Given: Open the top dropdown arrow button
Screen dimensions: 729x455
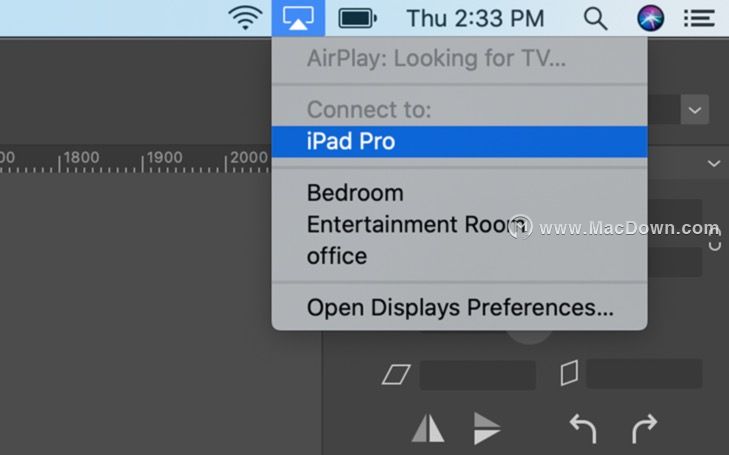Looking at the screenshot, I should (x=695, y=110).
